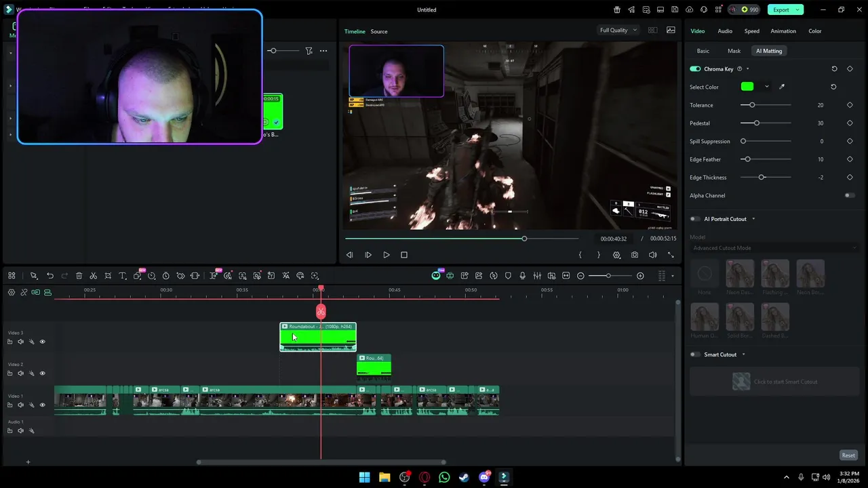Zoom out the timeline with minus icon
This screenshot has width=868, height=488.
580,276
